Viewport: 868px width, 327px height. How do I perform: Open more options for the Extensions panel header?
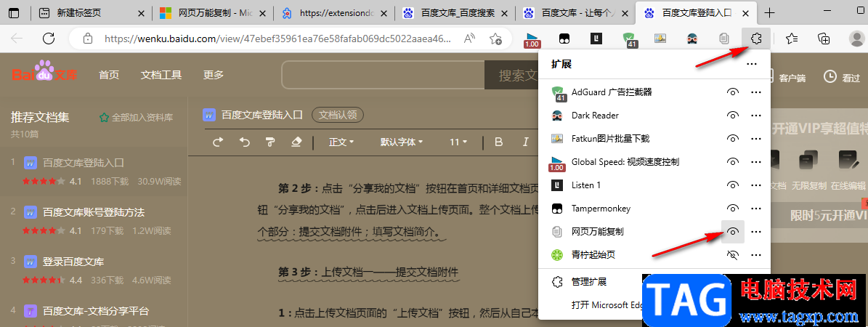[x=751, y=64]
